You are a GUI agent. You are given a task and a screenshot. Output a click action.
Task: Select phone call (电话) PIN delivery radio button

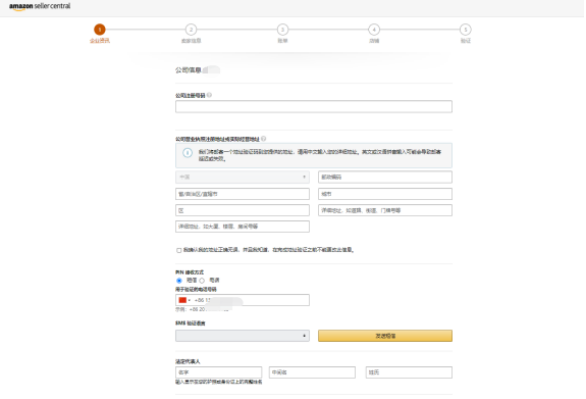pyautogui.click(x=202, y=281)
